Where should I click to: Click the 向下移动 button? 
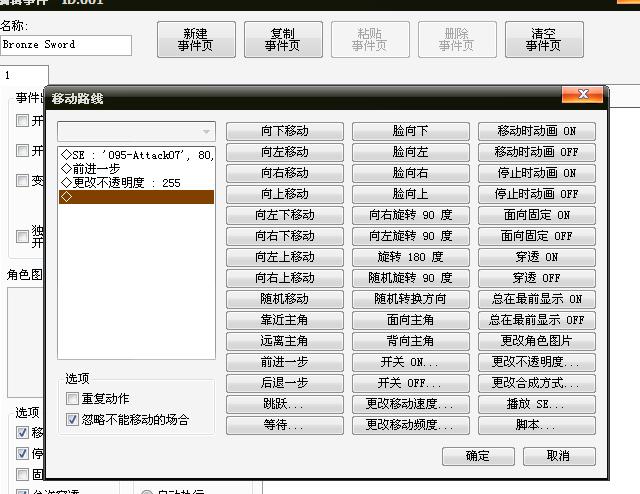284,131
